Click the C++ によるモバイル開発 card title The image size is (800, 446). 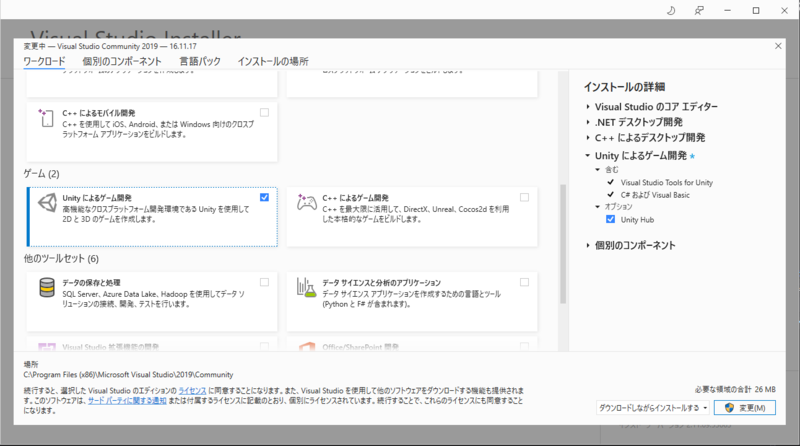[98, 113]
